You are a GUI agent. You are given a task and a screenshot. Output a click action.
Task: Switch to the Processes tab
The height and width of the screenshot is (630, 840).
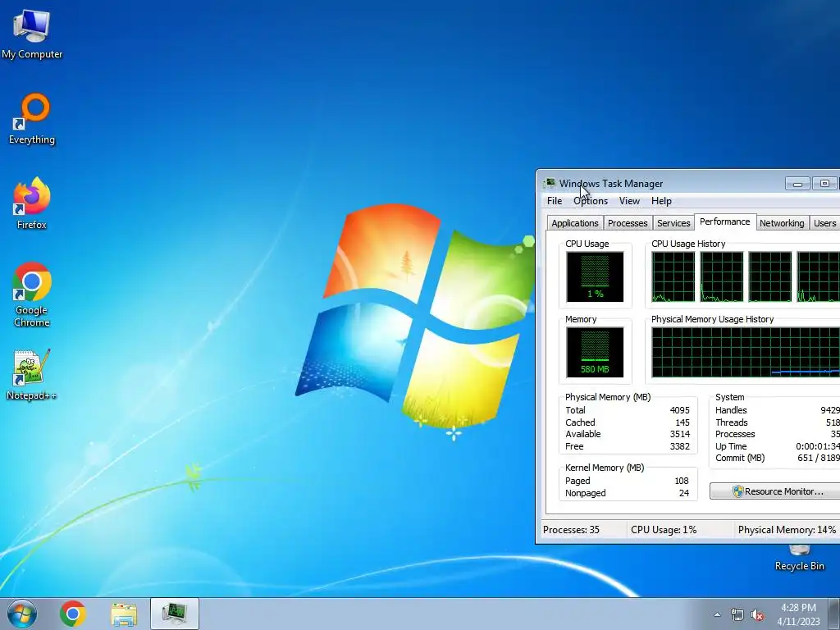click(628, 223)
